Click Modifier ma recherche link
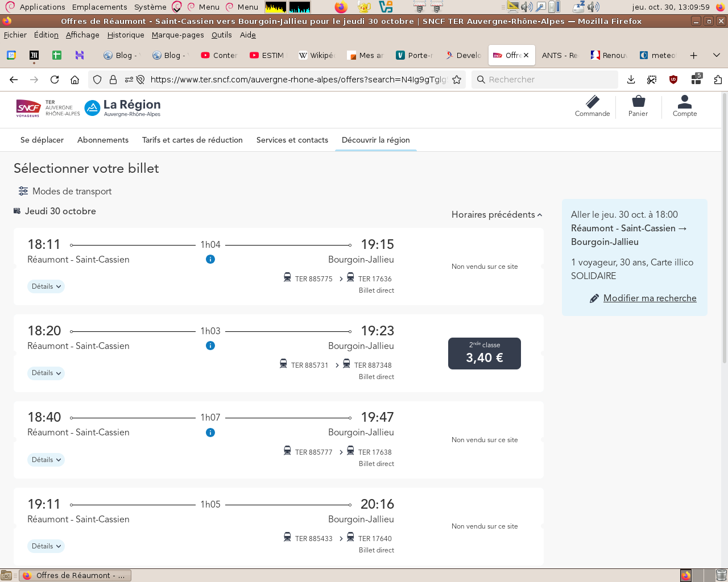Viewport: 728px width, 582px height. (x=650, y=298)
